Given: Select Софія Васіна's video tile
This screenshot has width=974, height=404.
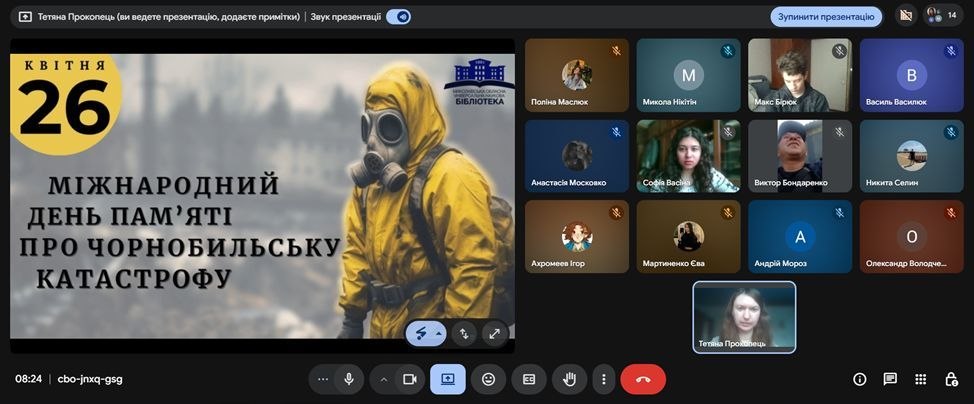Looking at the screenshot, I should [688, 155].
